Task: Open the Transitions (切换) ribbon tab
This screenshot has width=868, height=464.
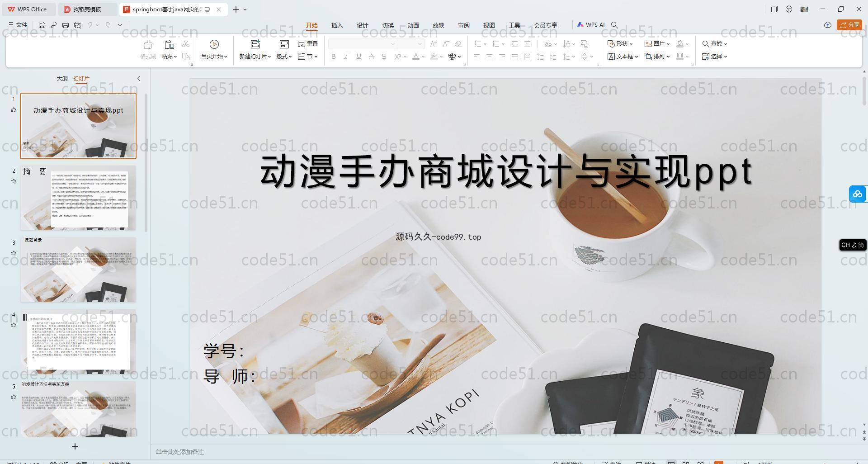Action: click(388, 25)
